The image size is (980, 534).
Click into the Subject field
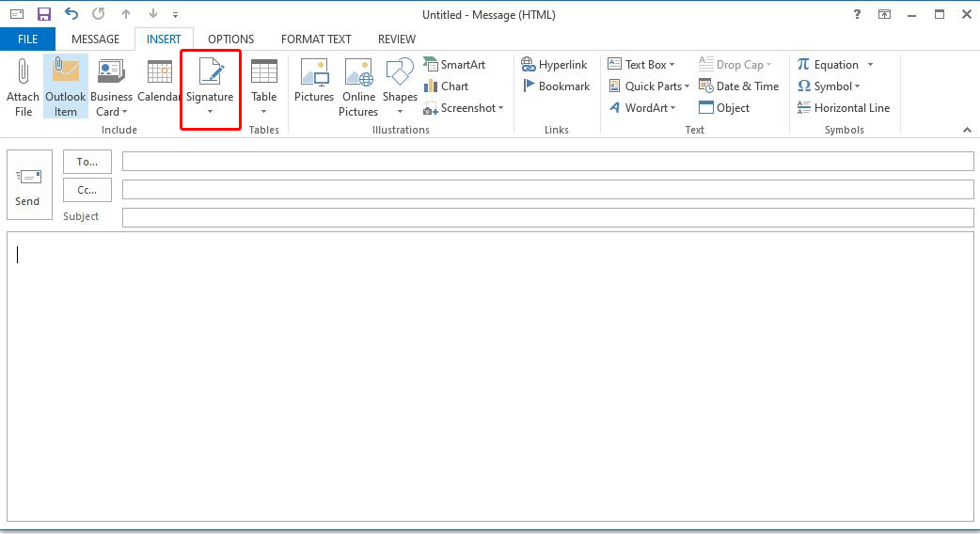click(x=547, y=217)
